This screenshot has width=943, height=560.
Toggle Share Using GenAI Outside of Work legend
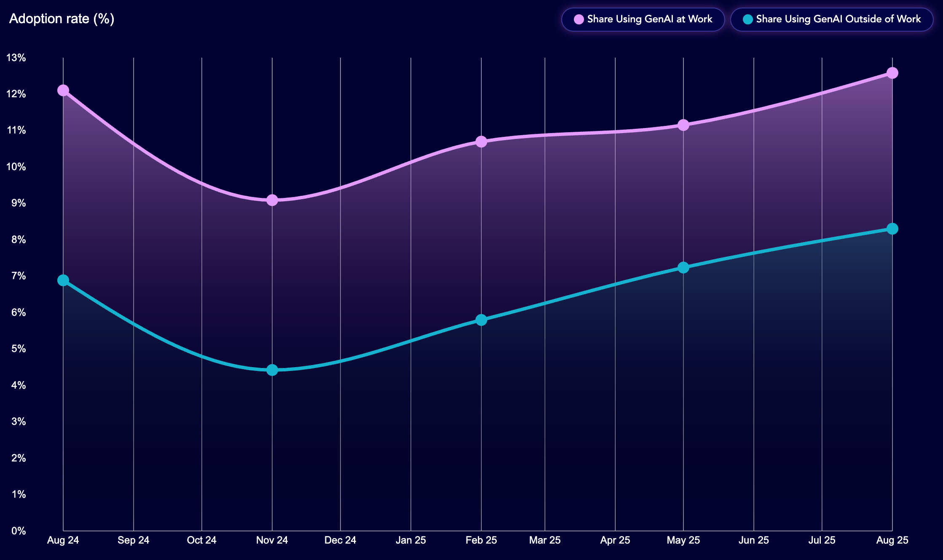pos(832,19)
